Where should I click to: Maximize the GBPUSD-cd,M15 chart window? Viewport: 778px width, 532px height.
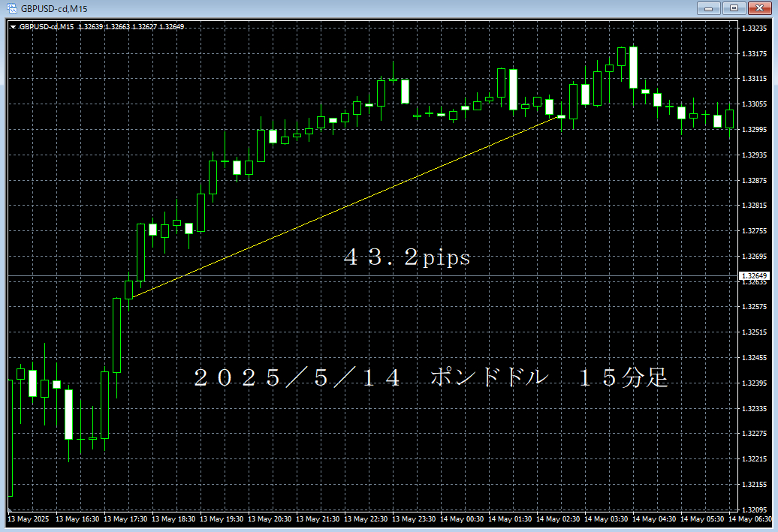click(732, 8)
